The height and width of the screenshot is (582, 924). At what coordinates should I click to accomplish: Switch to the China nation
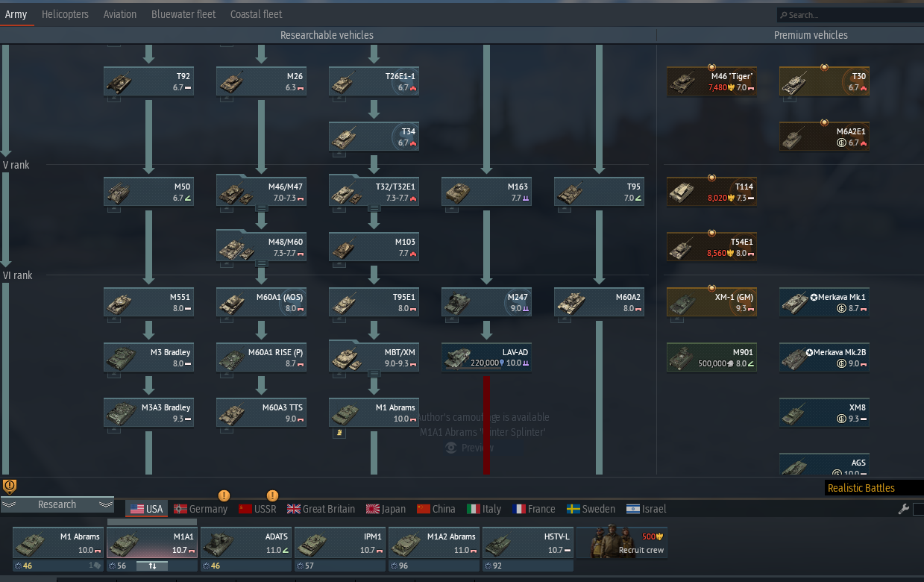pos(436,509)
